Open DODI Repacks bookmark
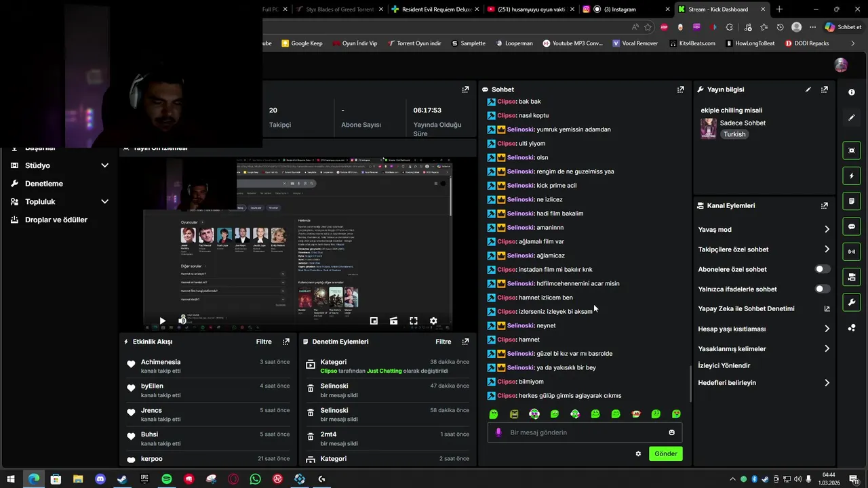The image size is (868, 488). tap(807, 43)
